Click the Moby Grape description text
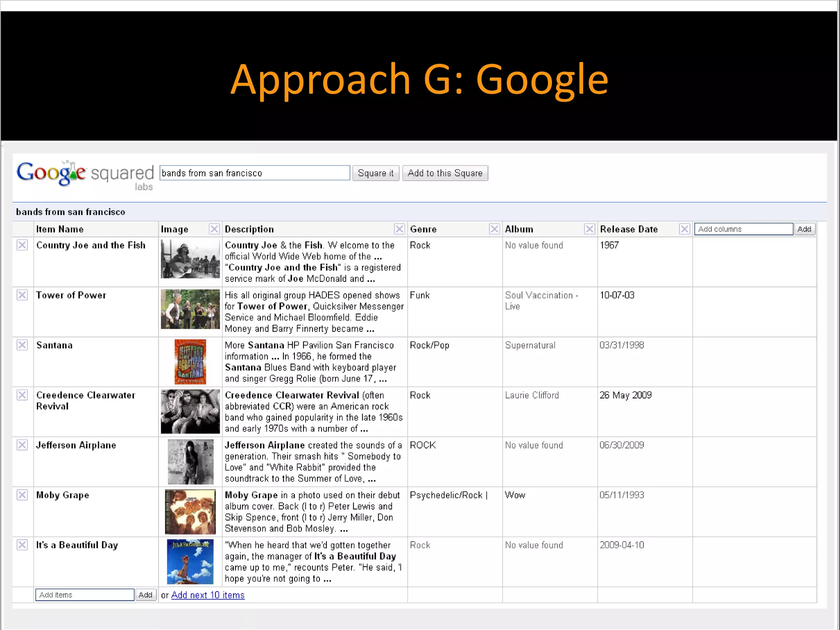This screenshot has width=840, height=630. (x=312, y=512)
